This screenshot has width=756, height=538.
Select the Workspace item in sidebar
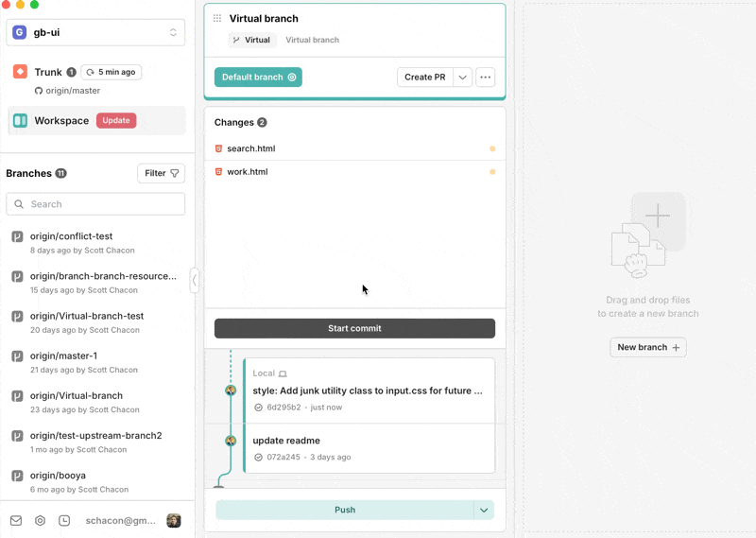coord(61,120)
